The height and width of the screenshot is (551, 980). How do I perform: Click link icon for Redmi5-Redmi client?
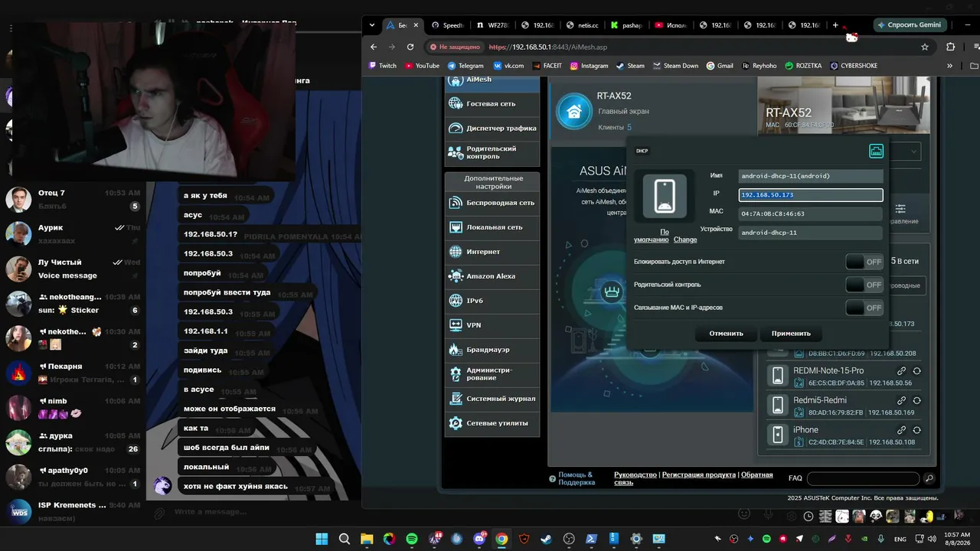(902, 400)
